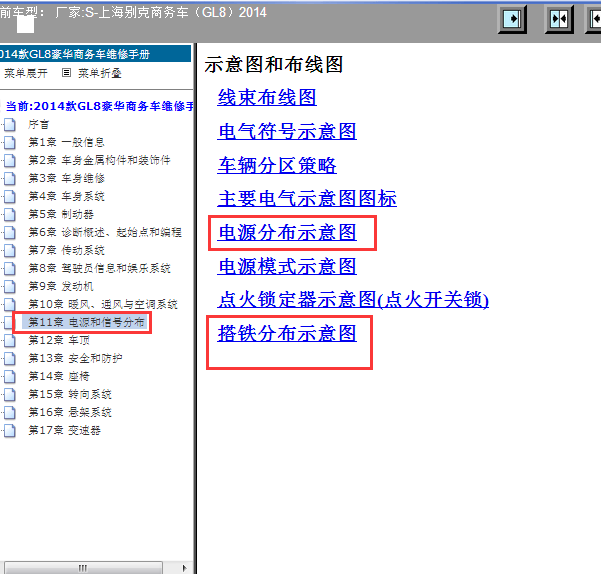
Task: Click page icon beside 第9章 发动机
Action: click(10, 287)
